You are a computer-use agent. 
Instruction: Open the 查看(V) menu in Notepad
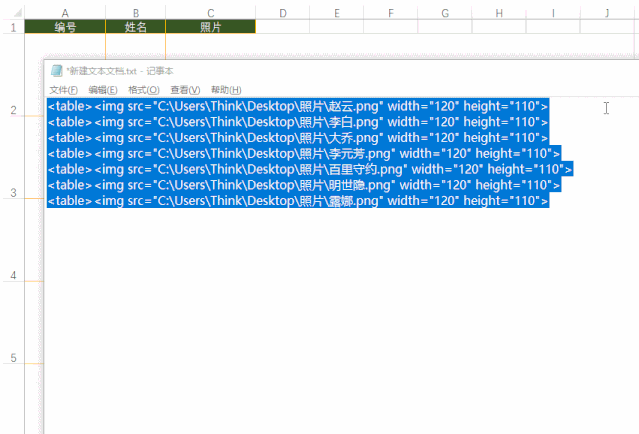(185, 90)
